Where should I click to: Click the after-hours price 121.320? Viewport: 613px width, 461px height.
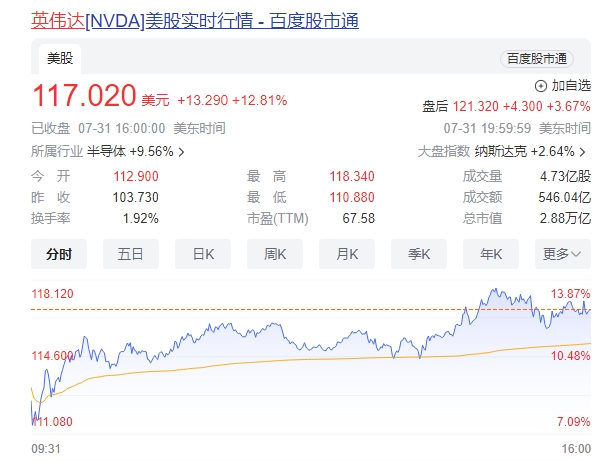point(475,106)
